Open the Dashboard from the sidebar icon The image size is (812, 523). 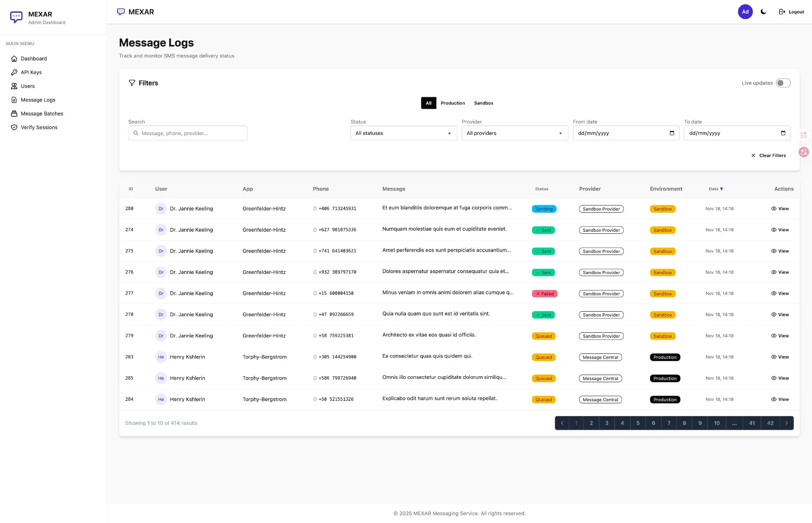14,58
